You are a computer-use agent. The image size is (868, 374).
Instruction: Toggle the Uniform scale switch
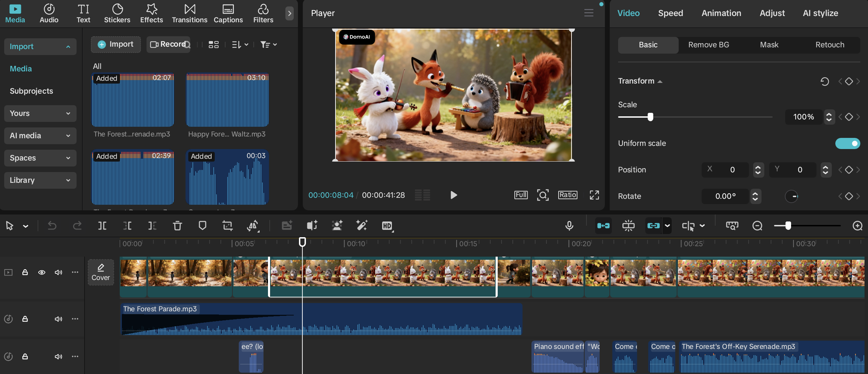(x=847, y=143)
